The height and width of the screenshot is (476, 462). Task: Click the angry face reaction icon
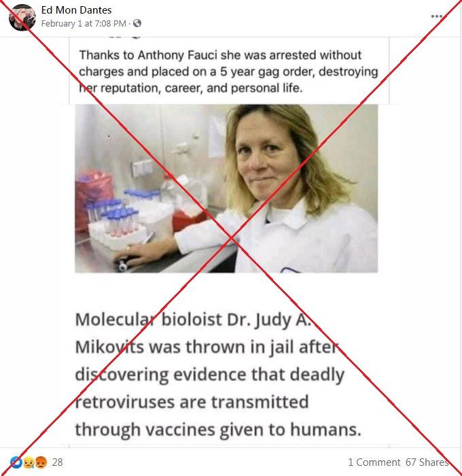coord(41,462)
